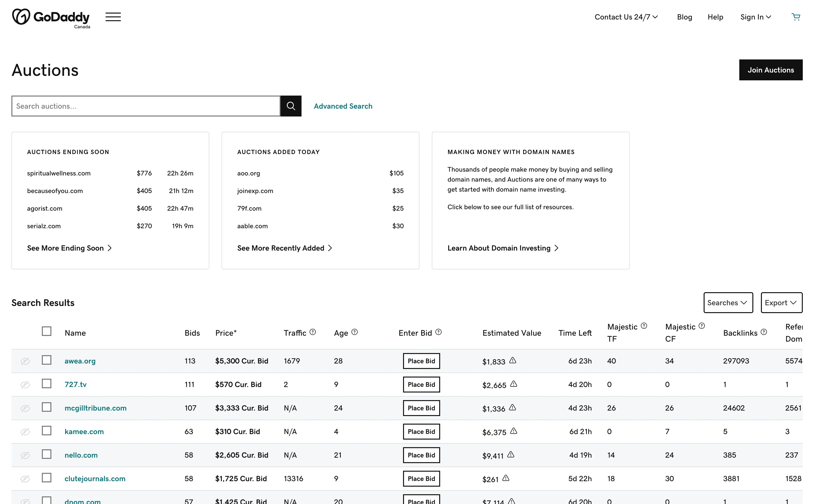Expand the Export dropdown
818x504 pixels.
coord(781,303)
